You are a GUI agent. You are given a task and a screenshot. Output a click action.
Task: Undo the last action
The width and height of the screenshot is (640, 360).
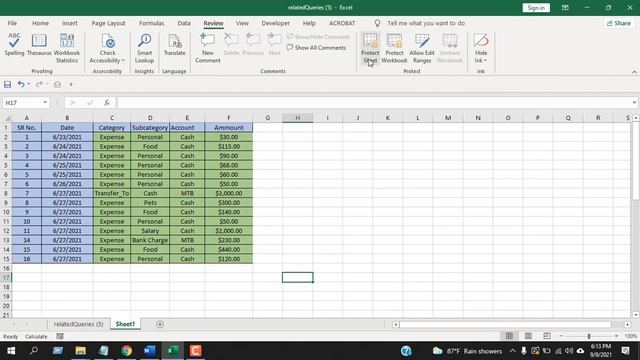(21, 84)
